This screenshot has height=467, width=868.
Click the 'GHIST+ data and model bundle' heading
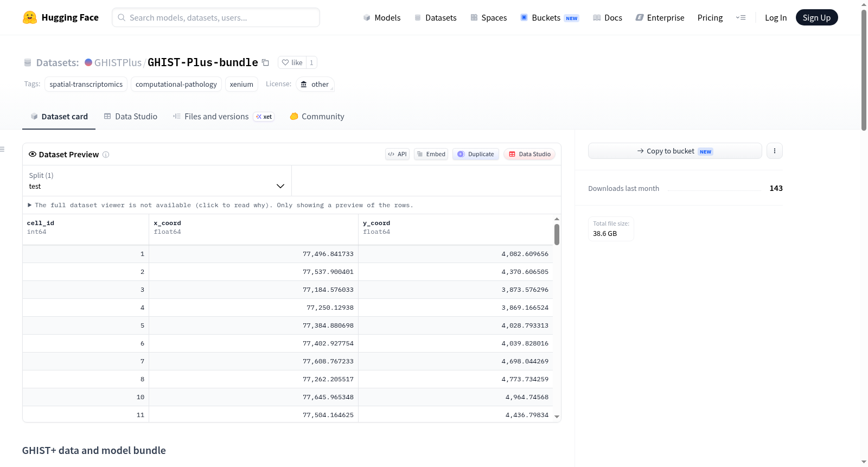(x=94, y=450)
